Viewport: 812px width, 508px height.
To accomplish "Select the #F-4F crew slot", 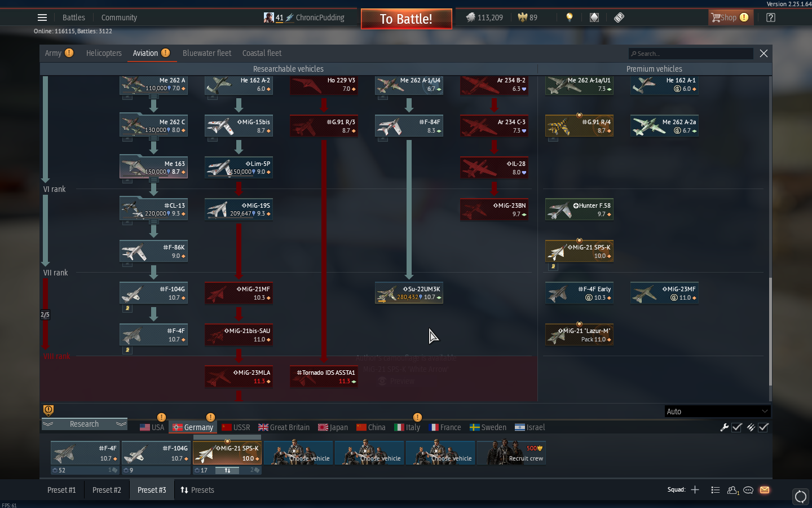I will (85, 453).
